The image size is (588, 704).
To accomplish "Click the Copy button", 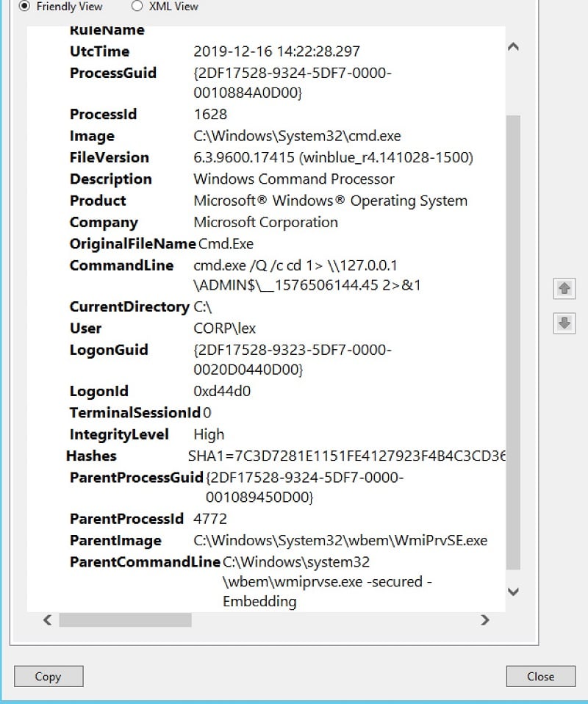I will pyautogui.click(x=49, y=676).
